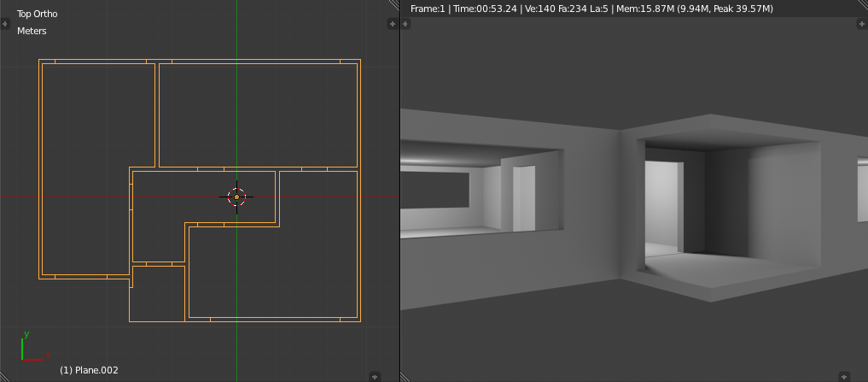Grab the split-area corner at top-right of render view
Viewport: 868px width, 382px height.
coord(863,4)
